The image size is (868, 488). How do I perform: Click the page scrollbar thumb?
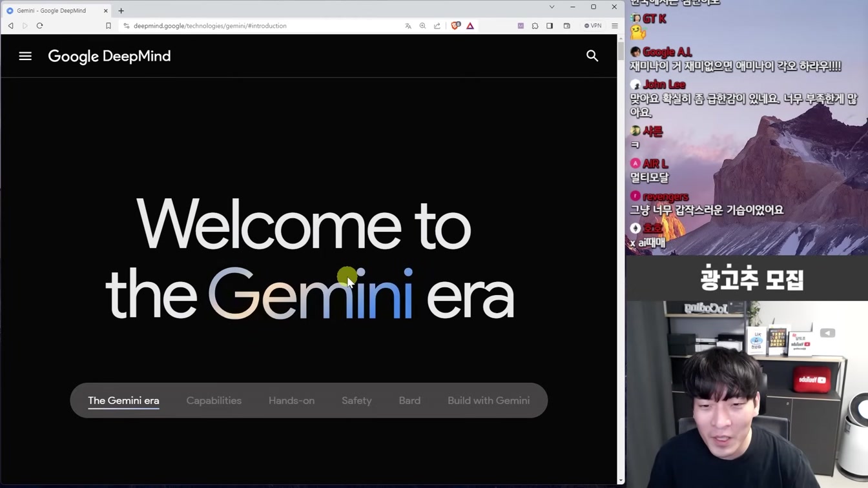[x=621, y=52]
